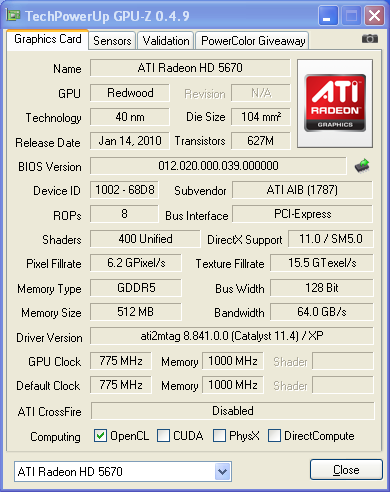Toggle the CUDA checkbox
The image size is (390, 492).
[163, 436]
